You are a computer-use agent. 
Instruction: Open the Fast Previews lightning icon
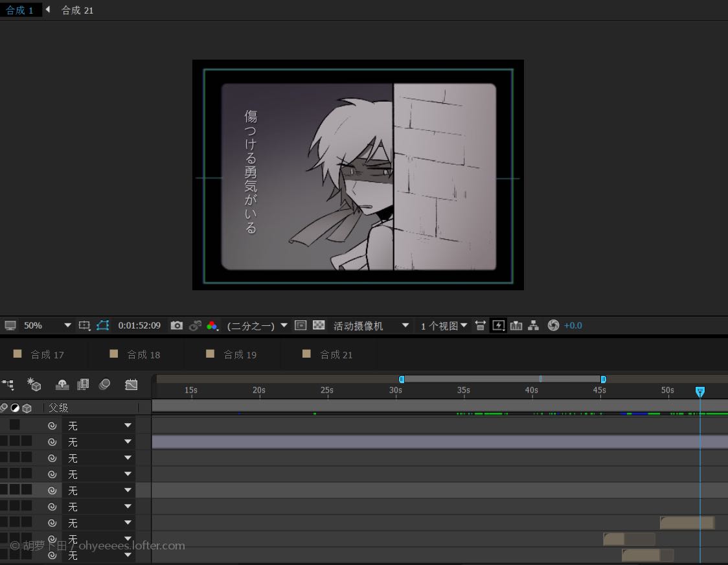[498, 325]
